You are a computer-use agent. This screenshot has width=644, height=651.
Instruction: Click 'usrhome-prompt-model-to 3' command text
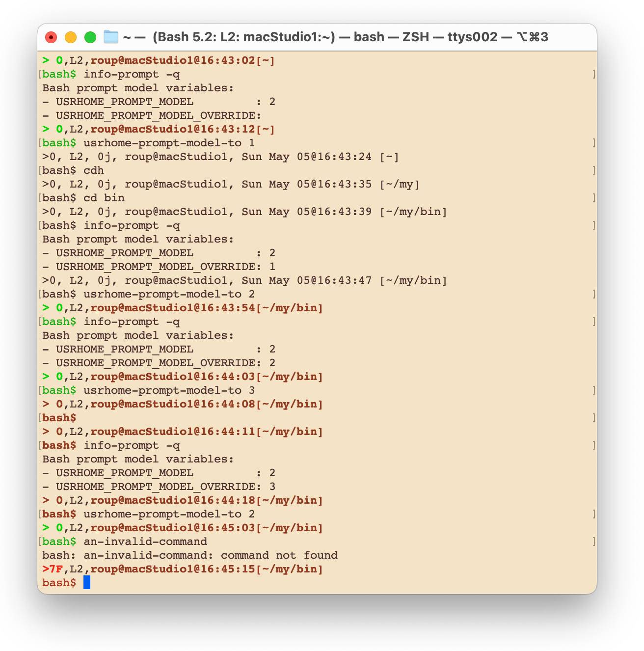(x=169, y=390)
